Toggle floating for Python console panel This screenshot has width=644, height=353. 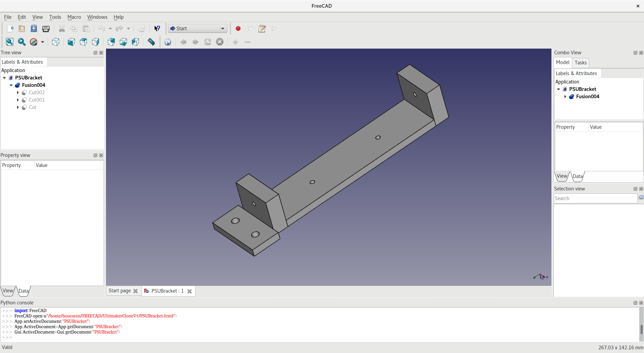635,303
